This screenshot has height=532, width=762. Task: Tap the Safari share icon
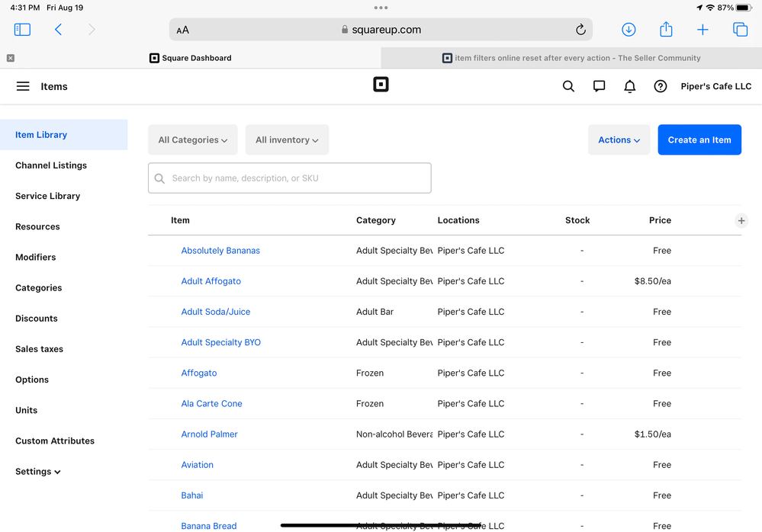[666, 30]
